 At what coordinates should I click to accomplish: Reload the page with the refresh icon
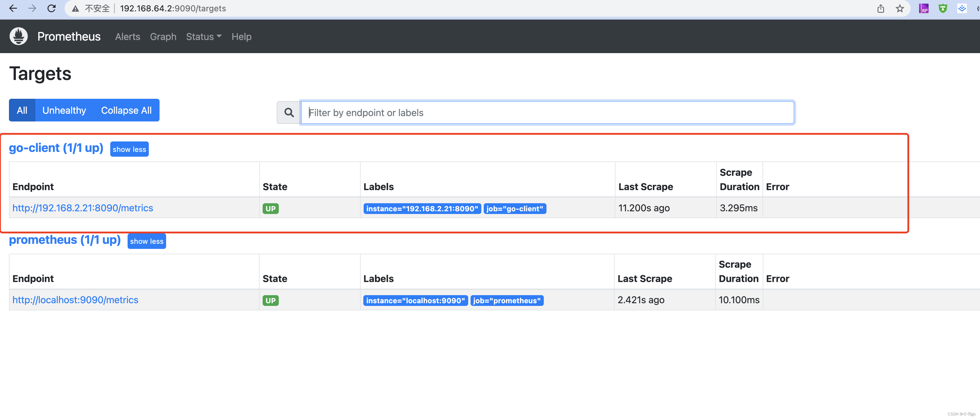[x=51, y=8]
